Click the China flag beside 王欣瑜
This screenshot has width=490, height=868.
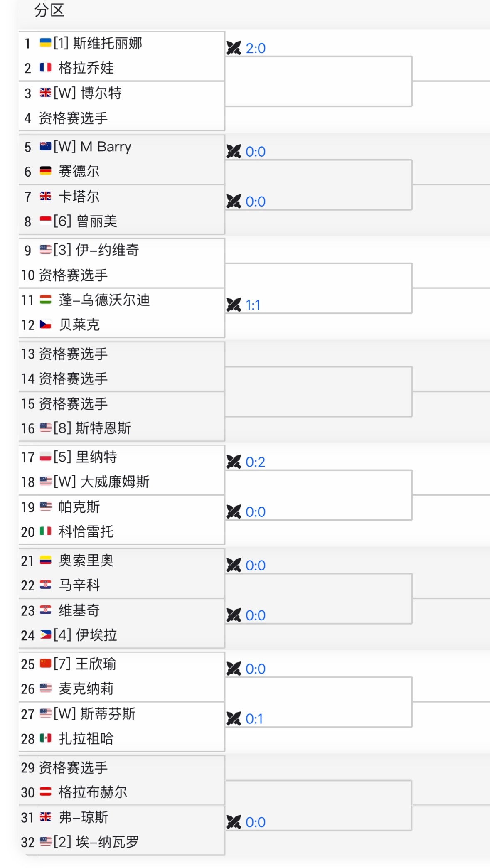point(45,664)
